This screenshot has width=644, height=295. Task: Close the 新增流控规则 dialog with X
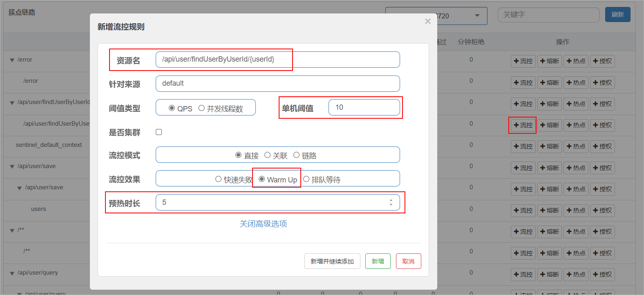click(427, 21)
